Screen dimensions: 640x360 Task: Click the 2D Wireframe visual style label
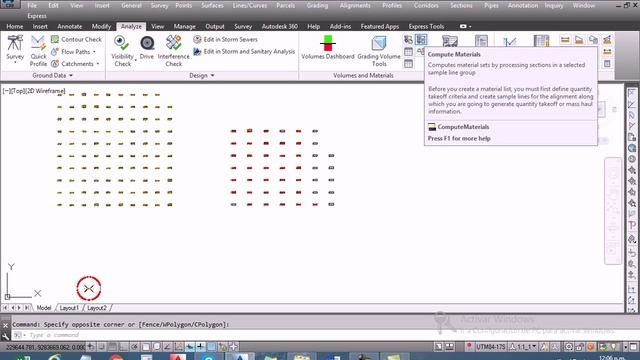coord(45,91)
